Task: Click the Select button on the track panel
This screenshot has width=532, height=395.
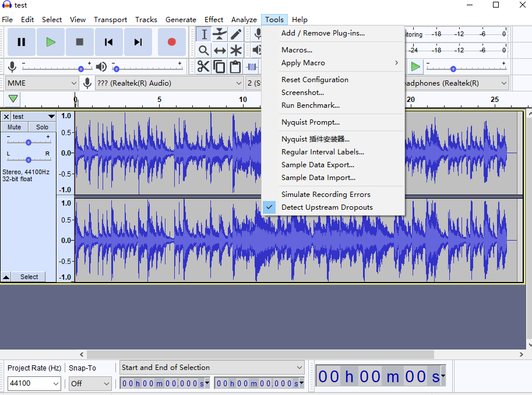Action: coord(28,277)
